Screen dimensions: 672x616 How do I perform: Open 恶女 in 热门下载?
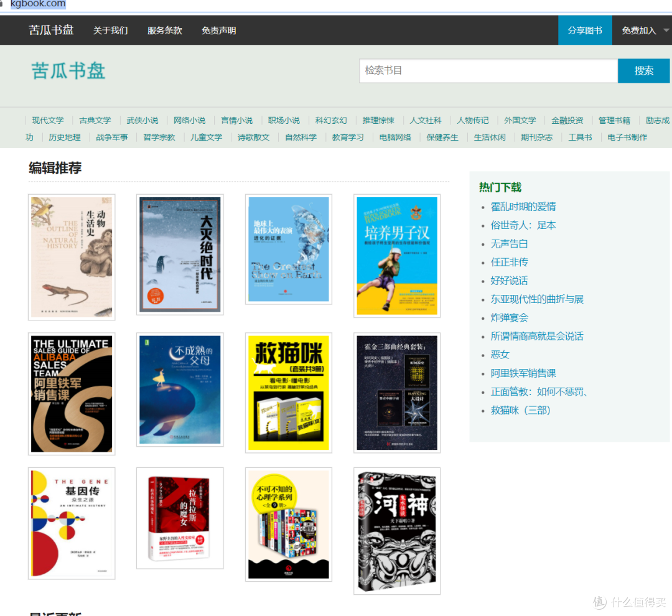click(x=500, y=355)
